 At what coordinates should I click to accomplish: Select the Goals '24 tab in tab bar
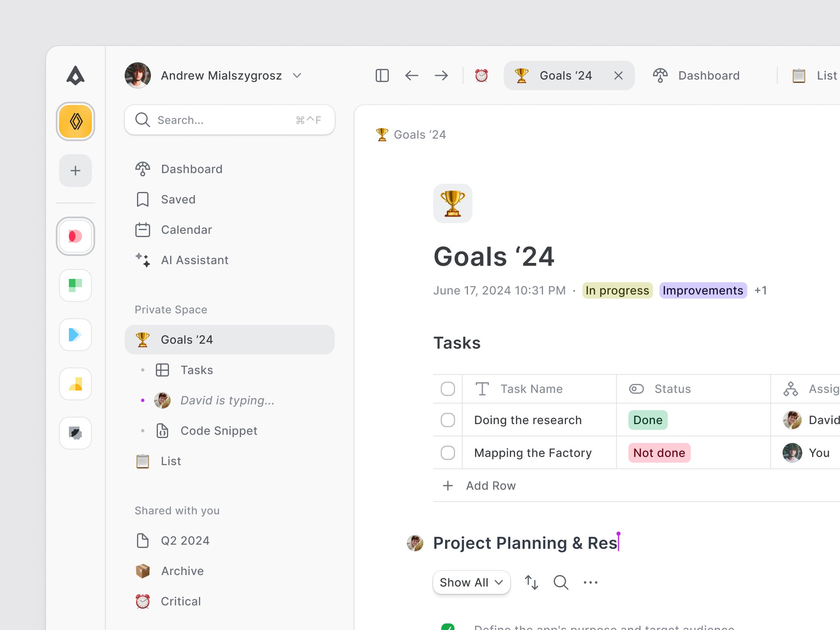click(x=566, y=75)
